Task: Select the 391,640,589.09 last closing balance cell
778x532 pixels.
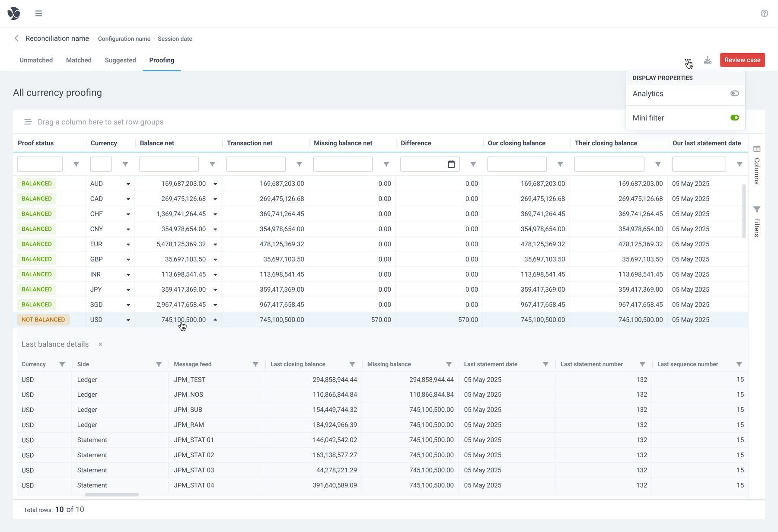Action: tap(335, 485)
